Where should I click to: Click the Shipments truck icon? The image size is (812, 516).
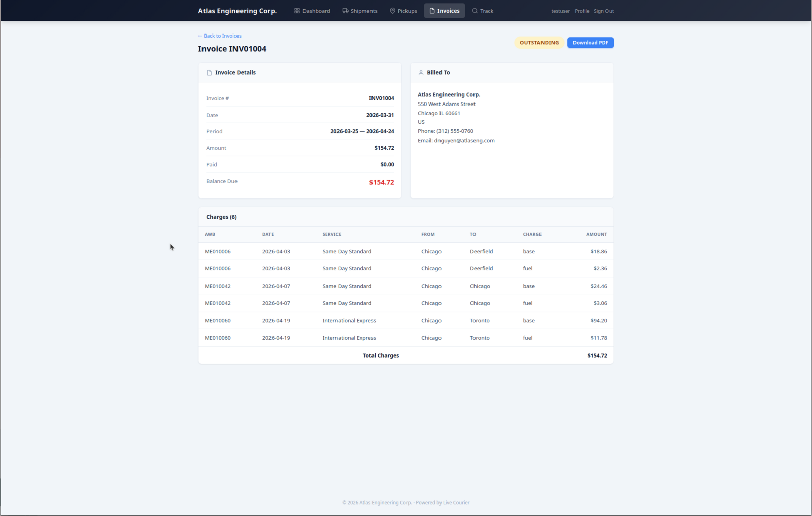click(345, 11)
